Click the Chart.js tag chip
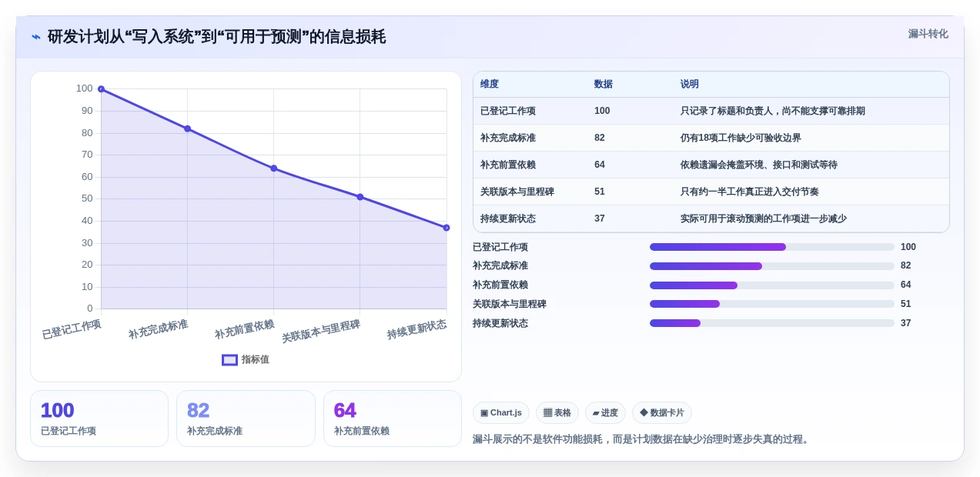The width and height of the screenshot is (980, 477). point(501,413)
